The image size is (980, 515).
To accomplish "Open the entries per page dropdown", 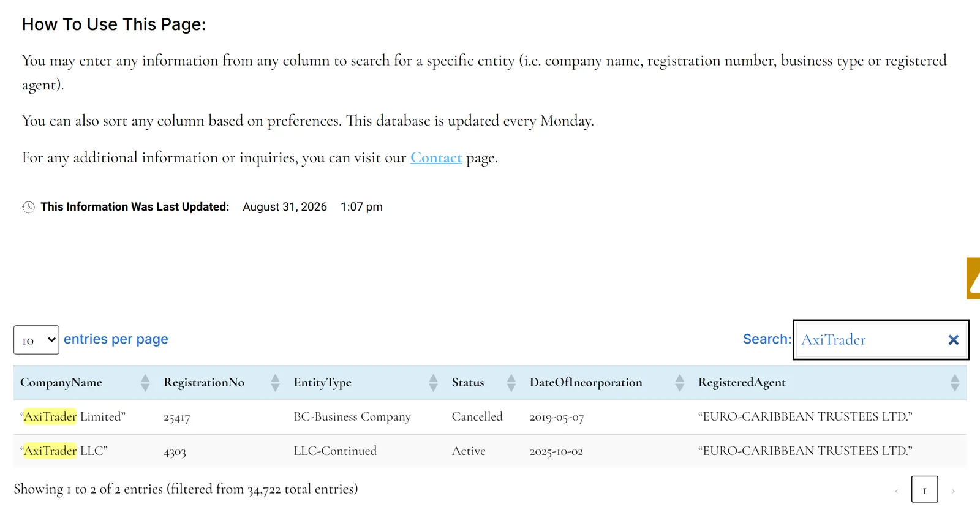I will [x=36, y=340].
